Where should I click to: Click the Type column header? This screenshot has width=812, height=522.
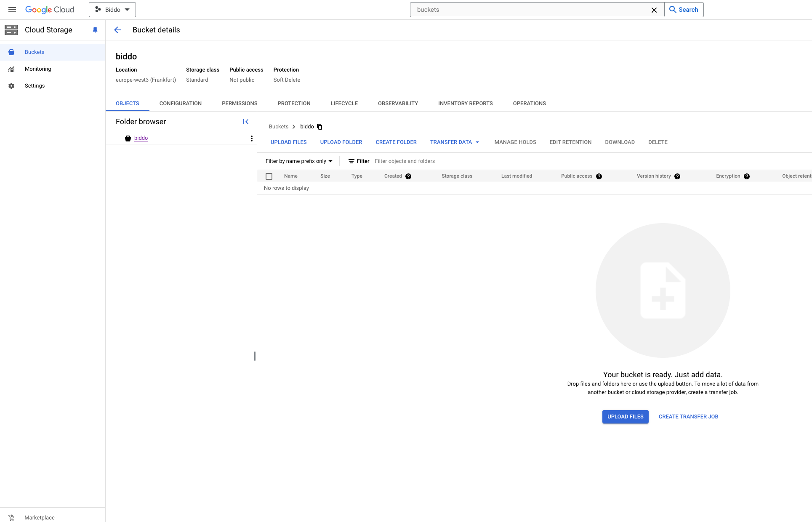click(x=357, y=176)
